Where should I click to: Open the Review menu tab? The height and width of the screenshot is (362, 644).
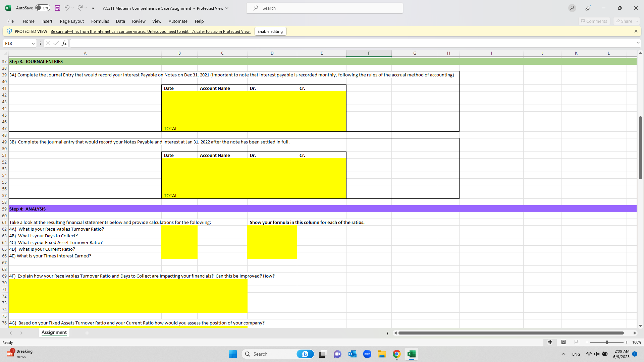pyautogui.click(x=139, y=21)
